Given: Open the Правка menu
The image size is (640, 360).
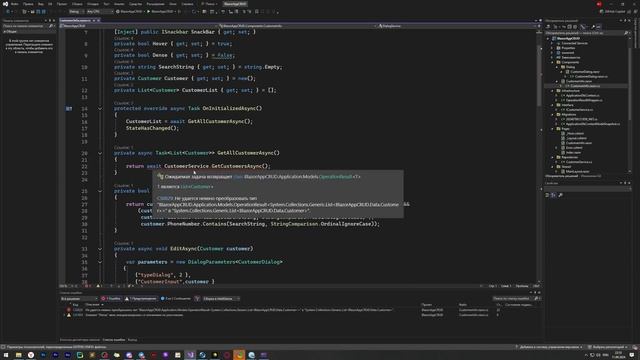Looking at the screenshot, I should click(x=28, y=4).
